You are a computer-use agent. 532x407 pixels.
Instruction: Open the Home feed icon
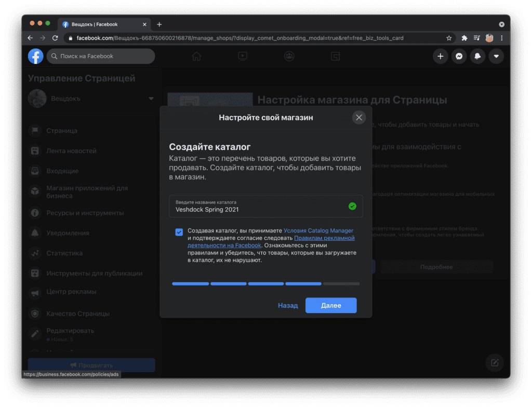tap(196, 56)
